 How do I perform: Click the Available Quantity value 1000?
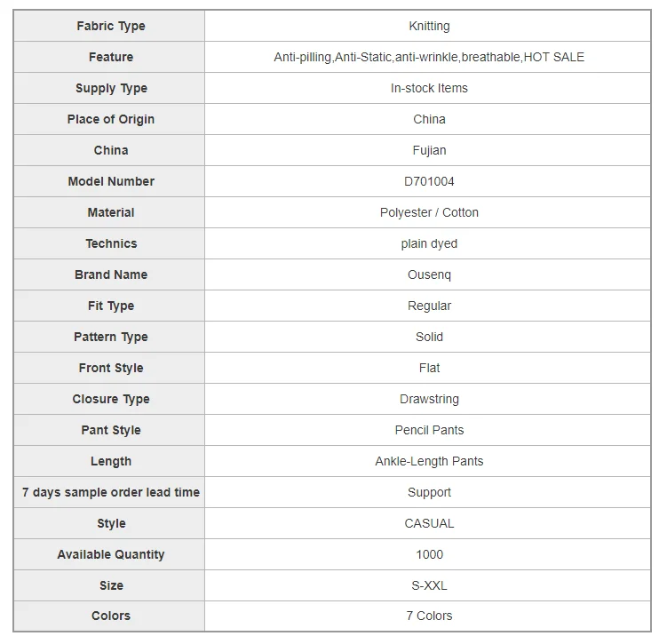pyautogui.click(x=429, y=554)
